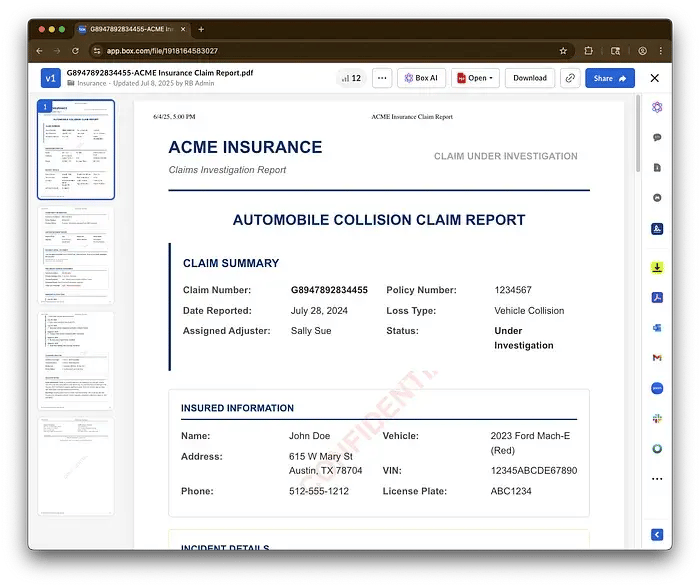Image resolution: width=700 pixels, height=587 pixels.
Task: Launch the Box Sign integration icon
Action: 657,229
